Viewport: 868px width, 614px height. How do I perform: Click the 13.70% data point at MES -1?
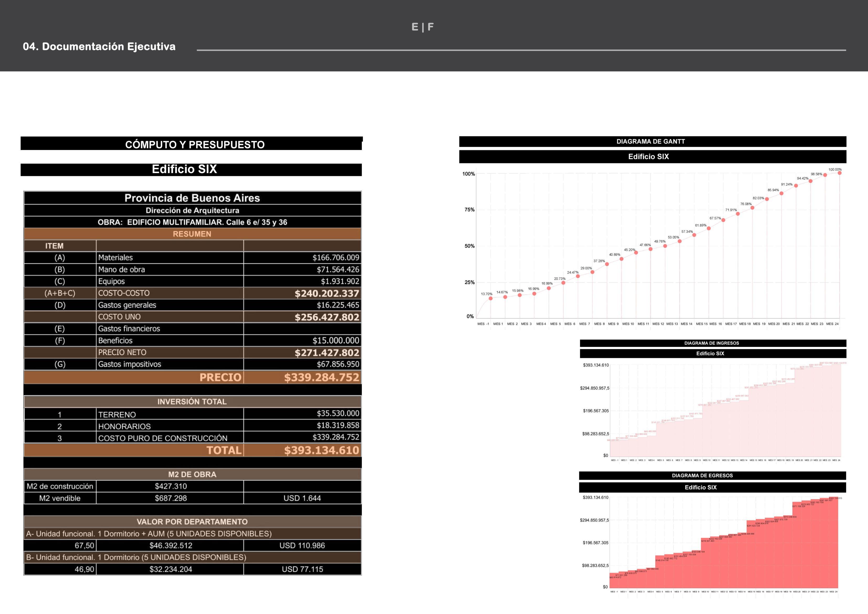pyautogui.click(x=491, y=299)
